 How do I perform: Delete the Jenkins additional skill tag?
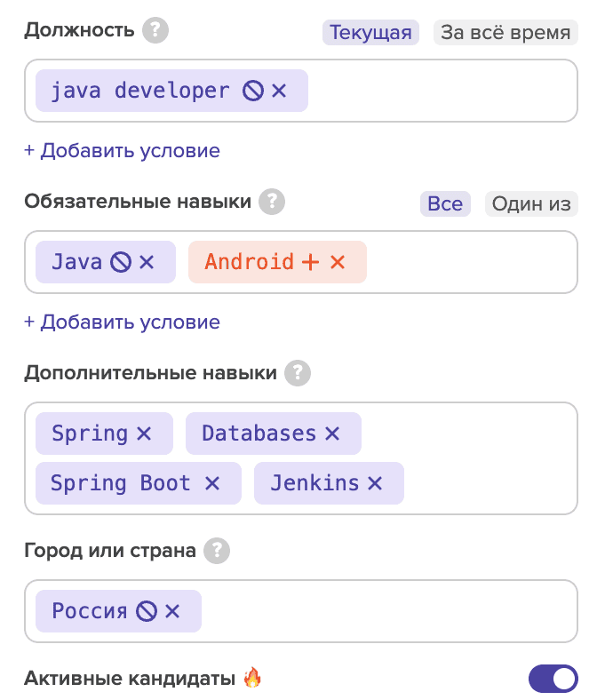375,483
